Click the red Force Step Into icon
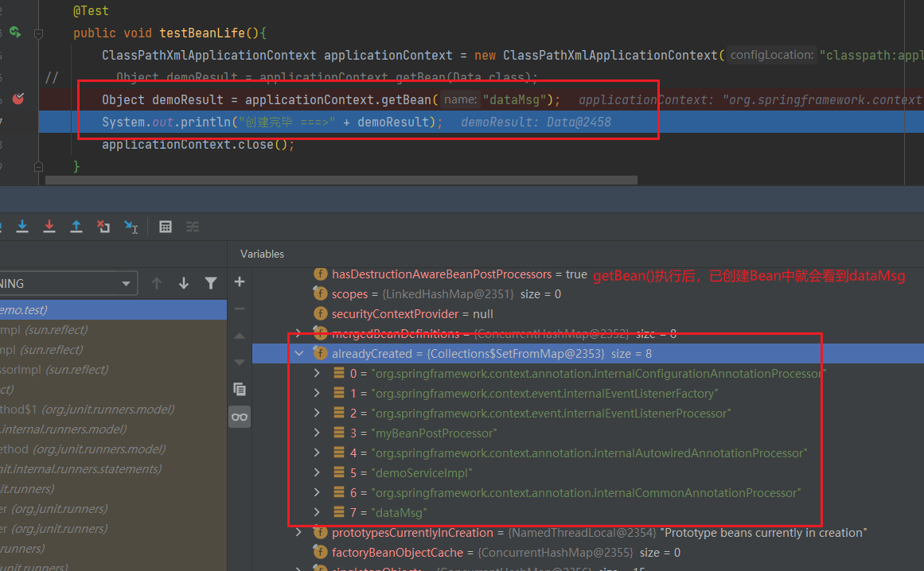924x571 pixels. pos(49,227)
